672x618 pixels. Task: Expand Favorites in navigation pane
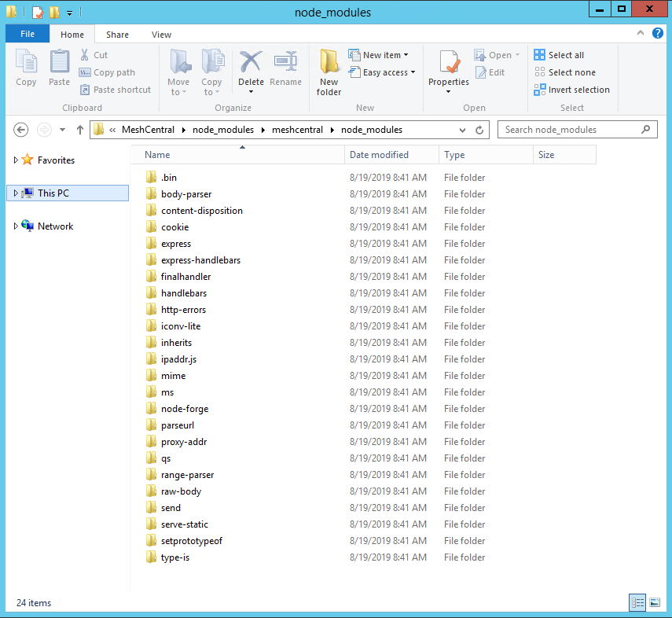point(16,160)
